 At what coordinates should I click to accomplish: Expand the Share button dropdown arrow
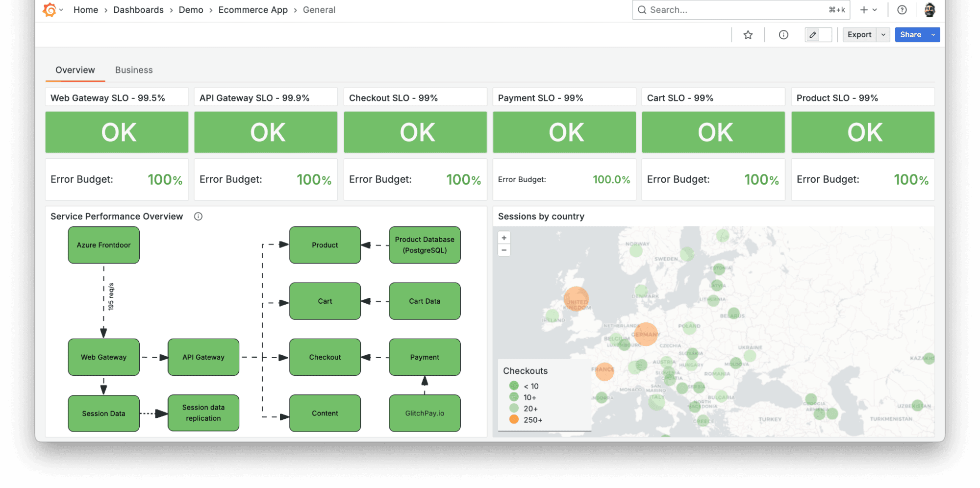[933, 35]
